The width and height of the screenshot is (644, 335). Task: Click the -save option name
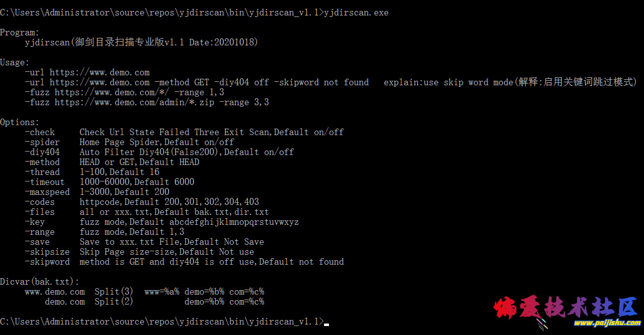[37, 242]
